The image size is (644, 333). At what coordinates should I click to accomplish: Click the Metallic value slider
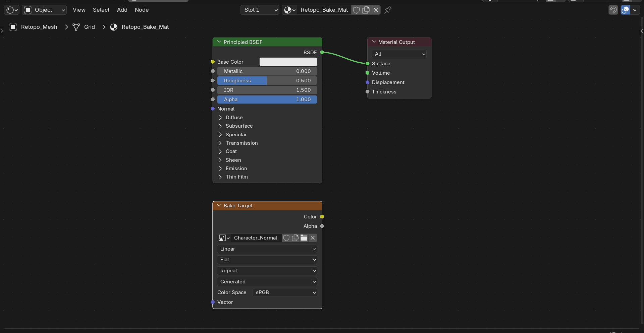267,71
